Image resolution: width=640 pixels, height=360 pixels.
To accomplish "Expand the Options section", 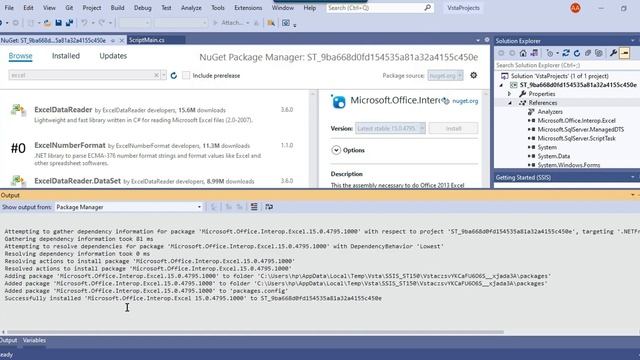I will tap(336, 150).
